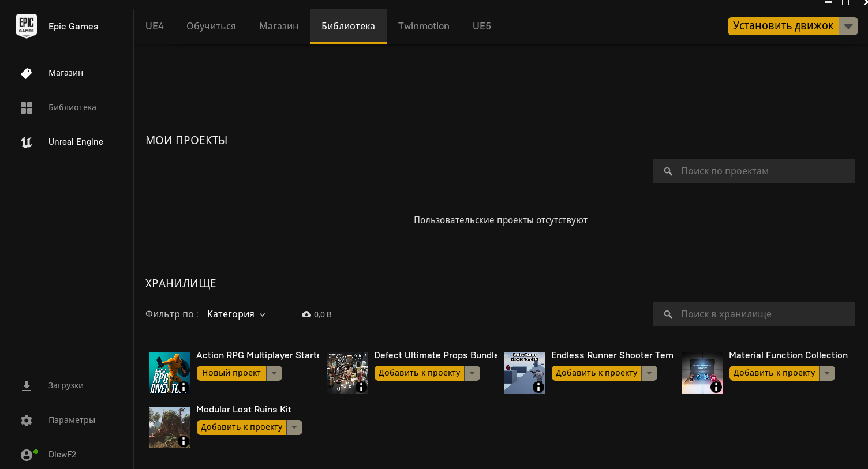Add Defect Ultimate Props Bundle to project
The width and height of the screenshot is (868, 469).
pos(420,373)
